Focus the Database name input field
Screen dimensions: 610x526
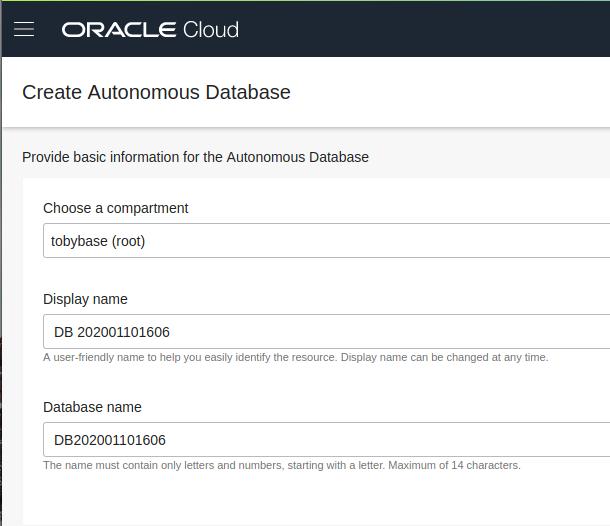[326, 439]
